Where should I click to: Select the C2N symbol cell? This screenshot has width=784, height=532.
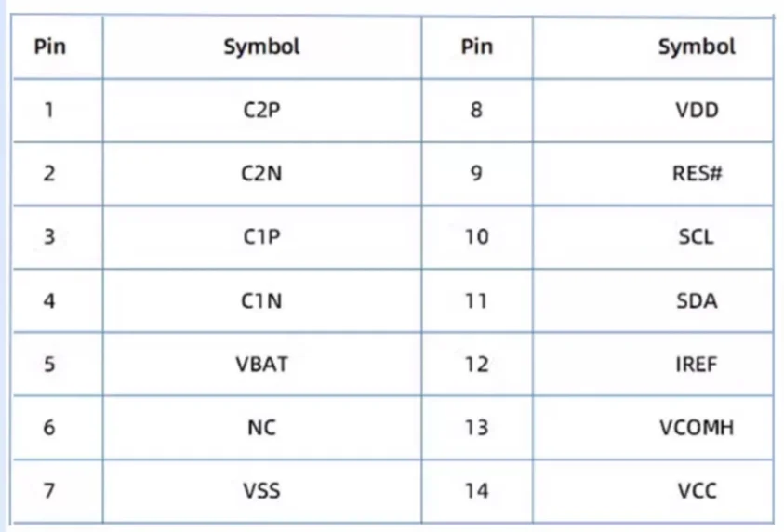pyautogui.click(x=262, y=174)
